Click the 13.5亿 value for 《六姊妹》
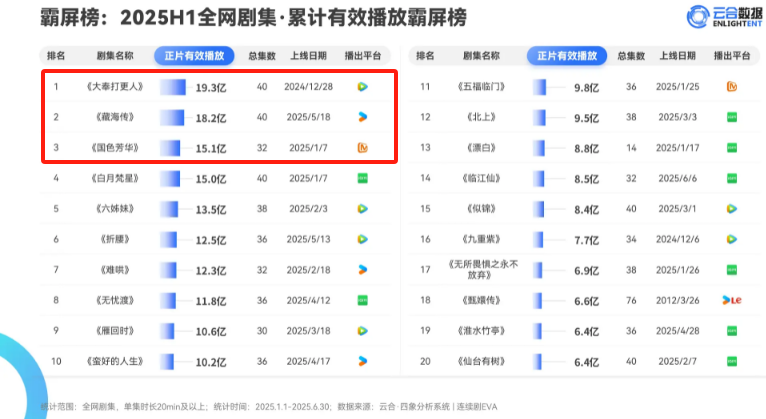The width and height of the screenshot is (766, 419). pos(211,210)
